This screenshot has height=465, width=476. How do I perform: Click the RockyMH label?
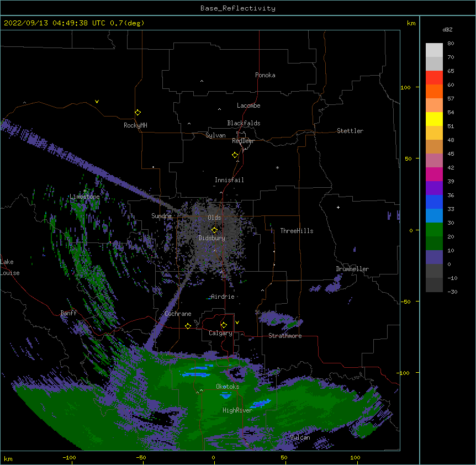[x=135, y=125]
